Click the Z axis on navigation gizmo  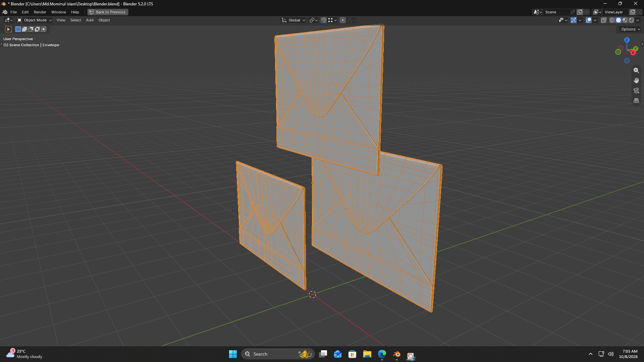pos(627,40)
